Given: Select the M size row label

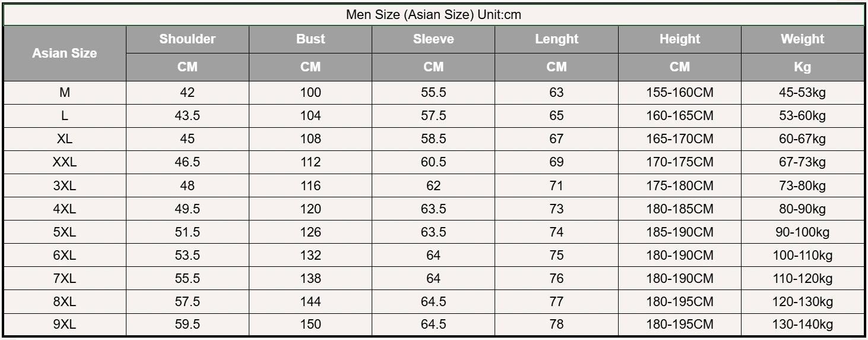Looking at the screenshot, I should tap(64, 93).
